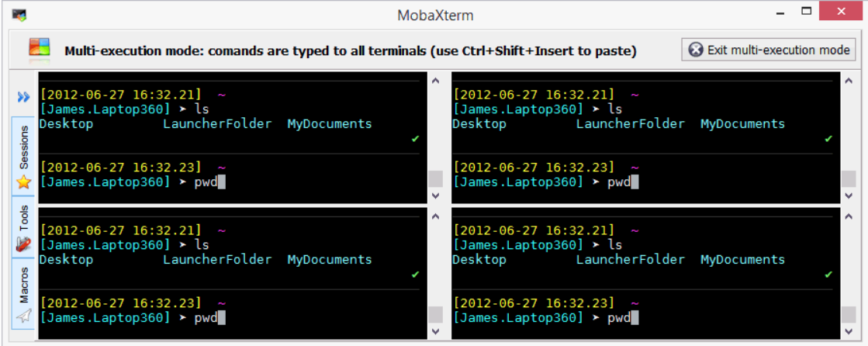Click up arrow of bottom-right terminal scrollbar
This screenshot has height=346, width=868.
(848, 217)
